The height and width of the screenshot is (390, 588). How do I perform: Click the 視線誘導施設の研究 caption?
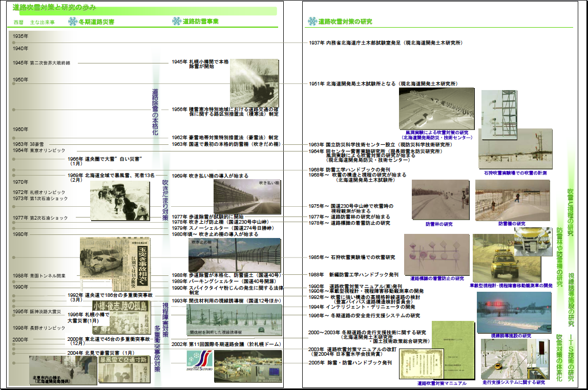pos(511,336)
